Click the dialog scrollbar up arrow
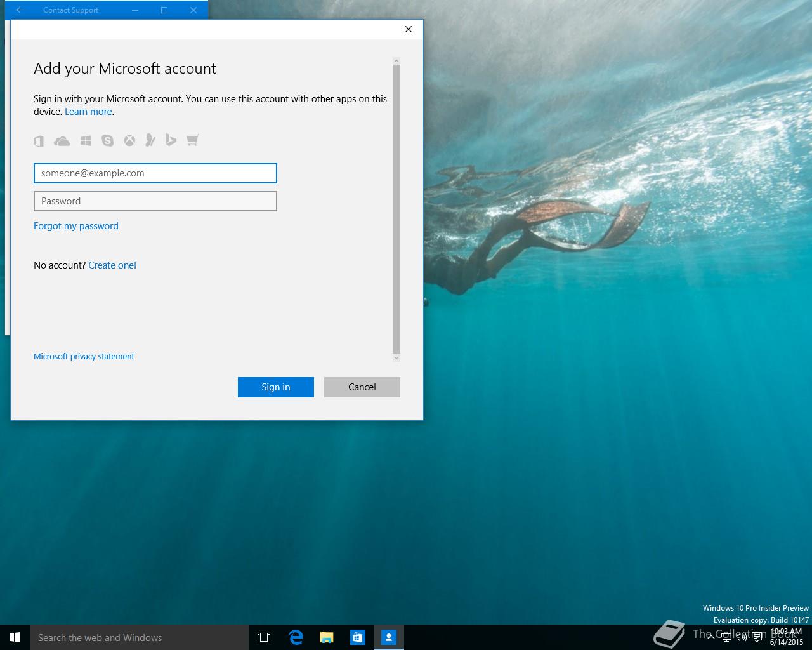This screenshot has width=812, height=650. point(396,61)
